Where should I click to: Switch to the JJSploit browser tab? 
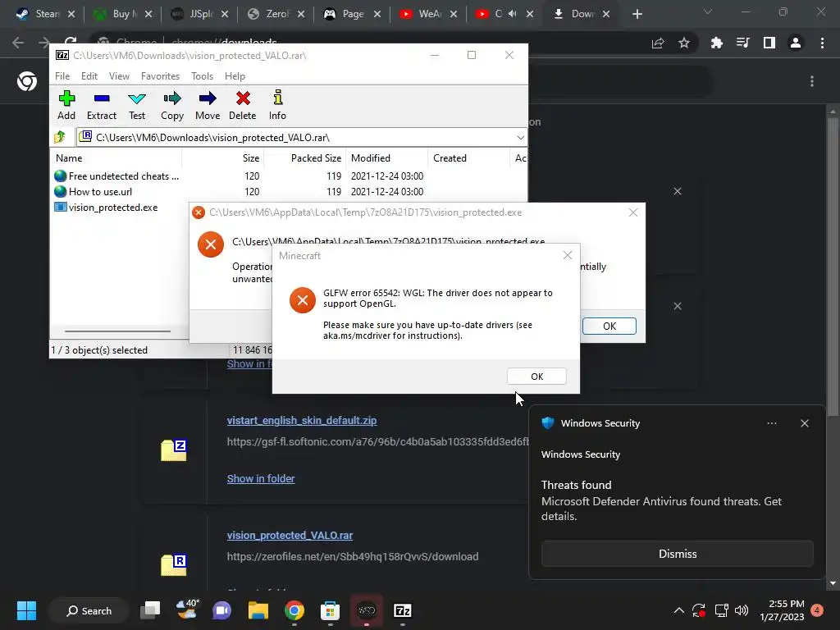point(199,14)
